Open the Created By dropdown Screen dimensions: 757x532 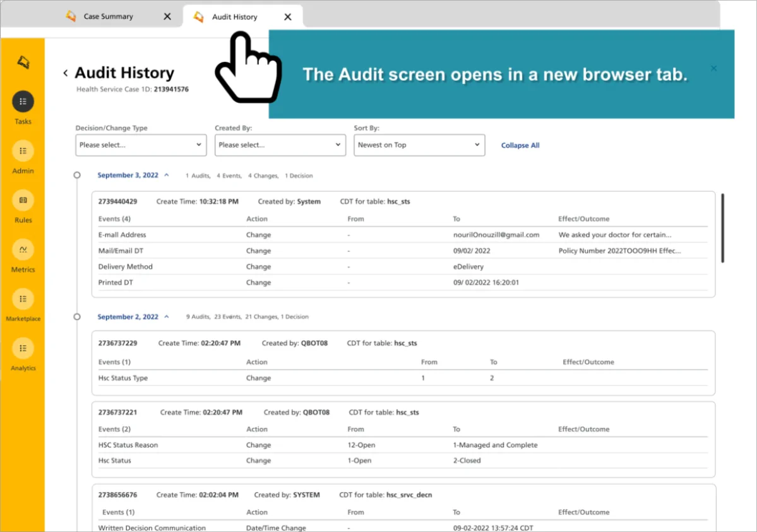coord(280,145)
